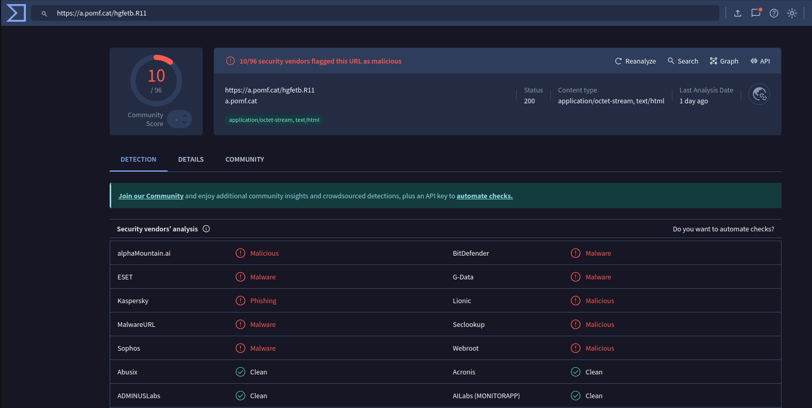Toggle the light/dark theme sun icon

coord(792,13)
